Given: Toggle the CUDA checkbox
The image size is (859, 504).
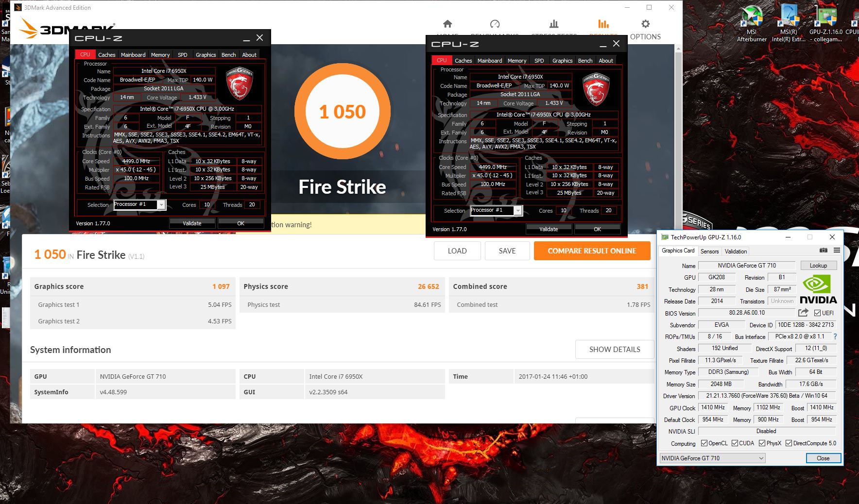Looking at the screenshot, I should (x=735, y=443).
